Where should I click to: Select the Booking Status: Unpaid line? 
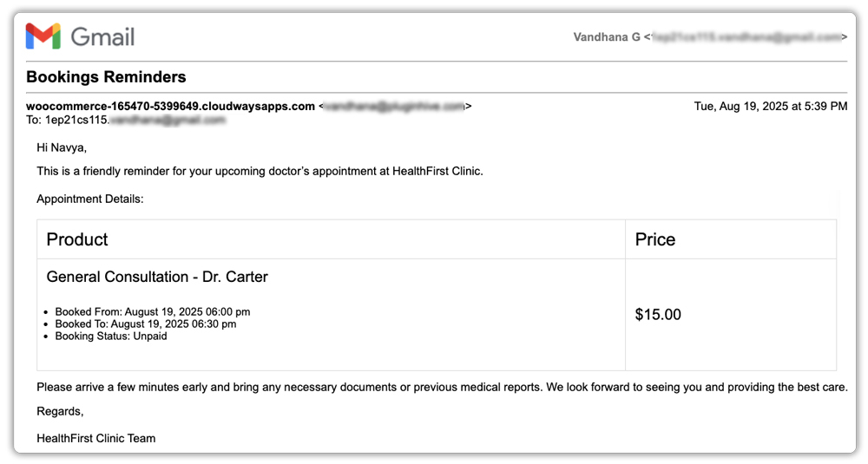[x=111, y=337]
